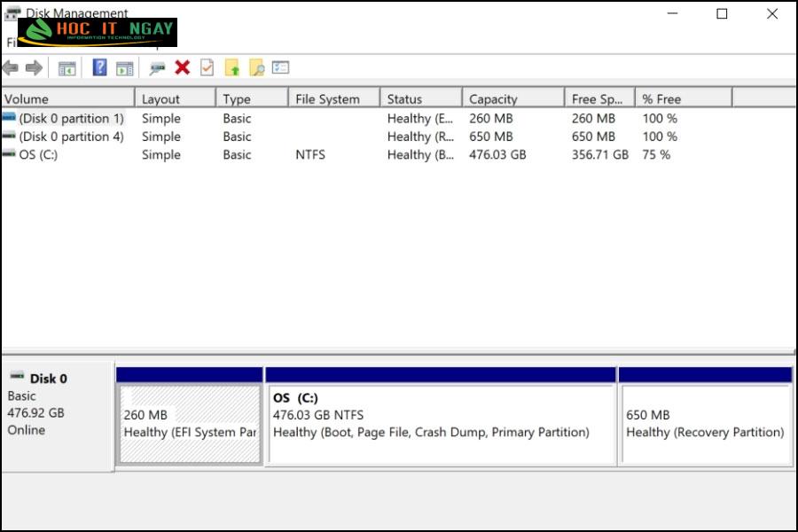Click 'Simple' layout in the OS (C:) row
798x532 pixels.
pyautogui.click(x=161, y=155)
